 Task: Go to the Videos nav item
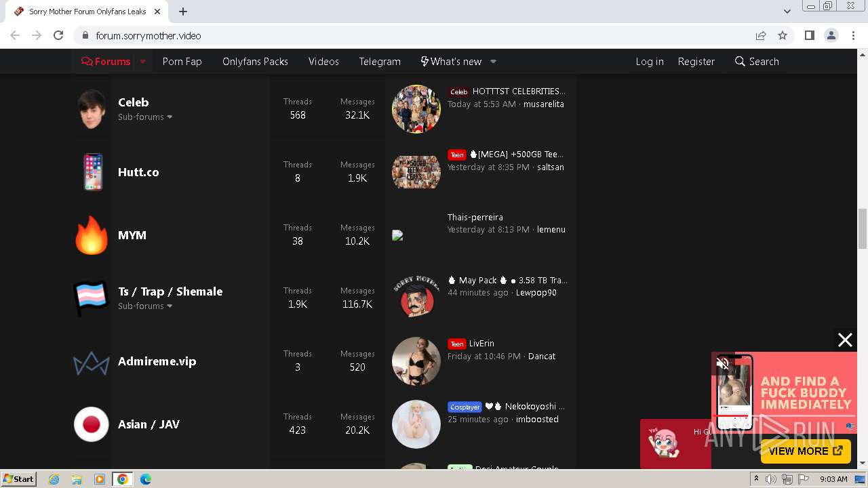pyautogui.click(x=323, y=61)
